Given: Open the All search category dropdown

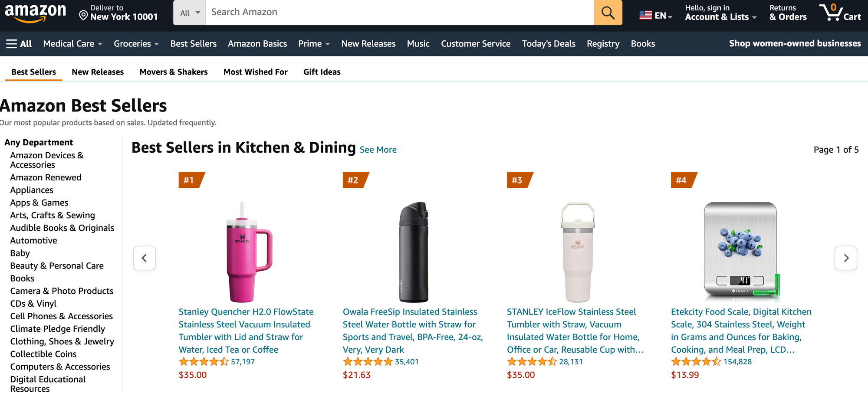Looking at the screenshot, I should point(189,13).
